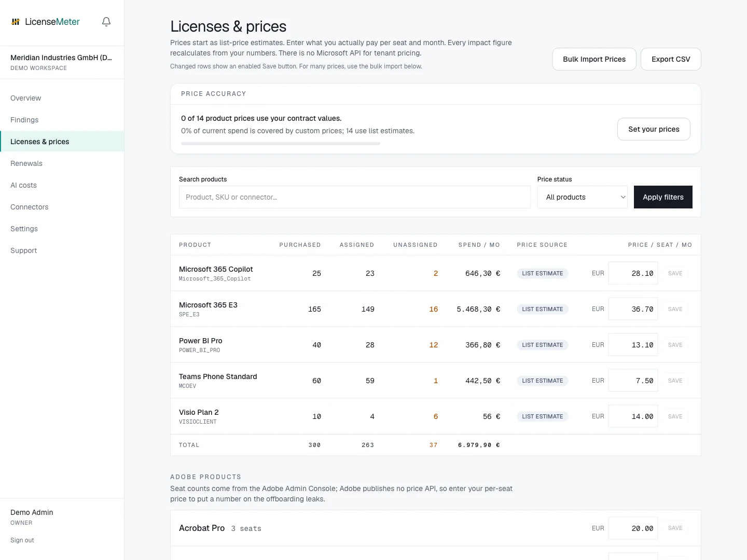Edit Acrobat Pro seat price
The image size is (747, 560).
[633, 528]
